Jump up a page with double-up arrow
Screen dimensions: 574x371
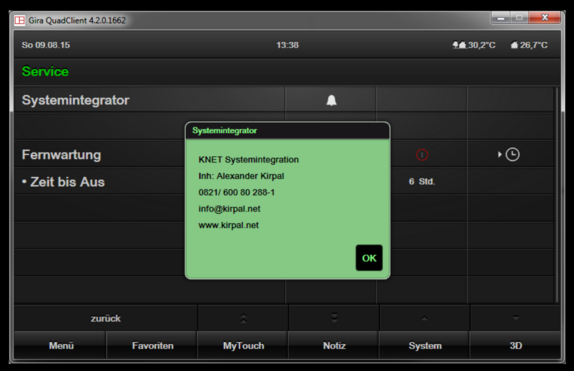coord(243,318)
